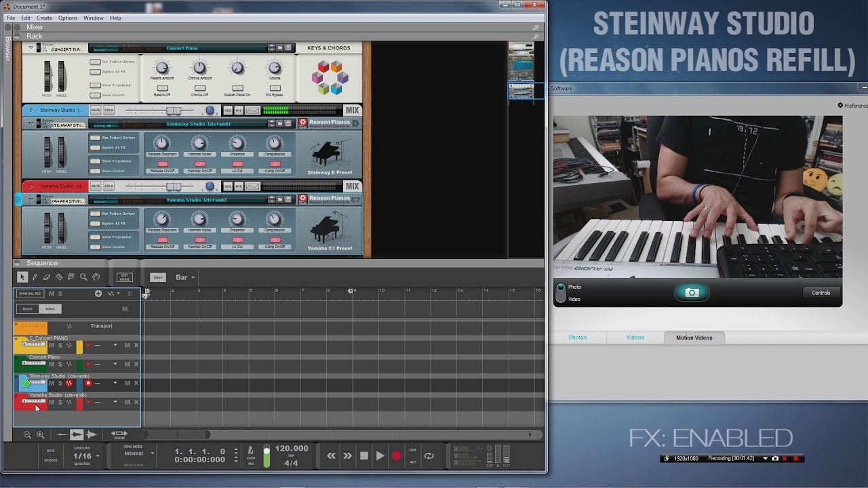The height and width of the screenshot is (488, 868).
Task: Toggle Hammer On/Off on Yamaha Studio
Action: pyautogui.click(x=199, y=240)
